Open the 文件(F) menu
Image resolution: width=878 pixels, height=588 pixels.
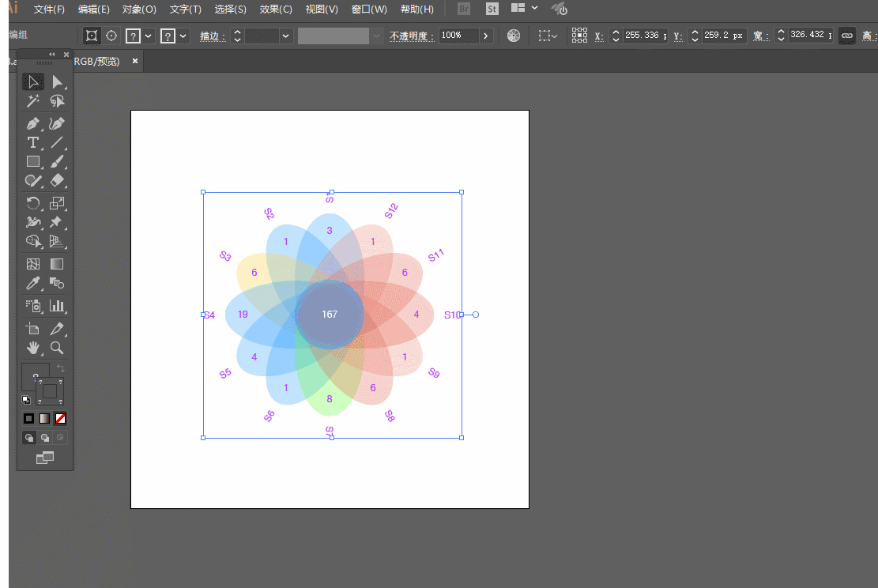click(49, 9)
